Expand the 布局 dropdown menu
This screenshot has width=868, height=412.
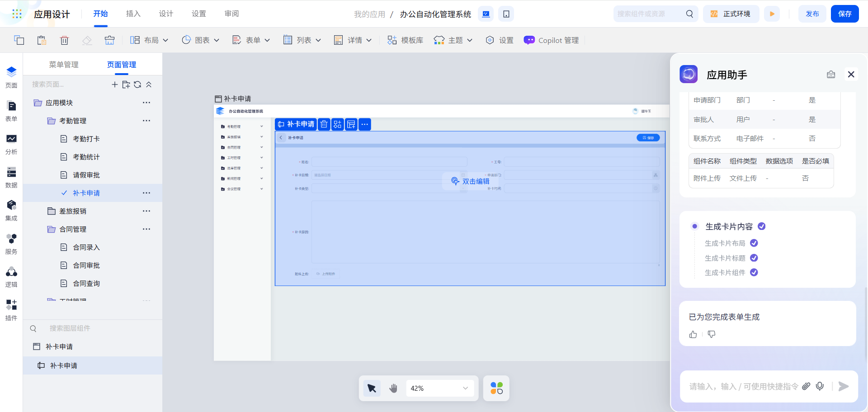pyautogui.click(x=149, y=40)
